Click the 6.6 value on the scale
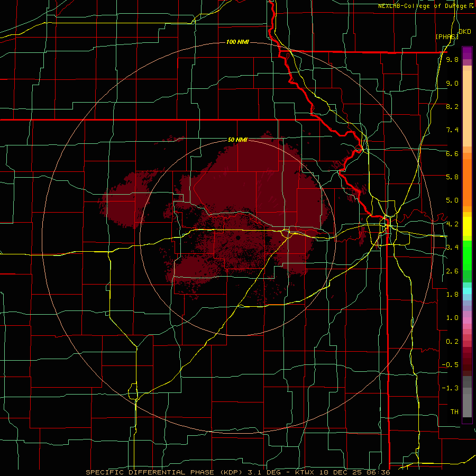The height and width of the screenshot is (476, 476). tap(452, 153)
